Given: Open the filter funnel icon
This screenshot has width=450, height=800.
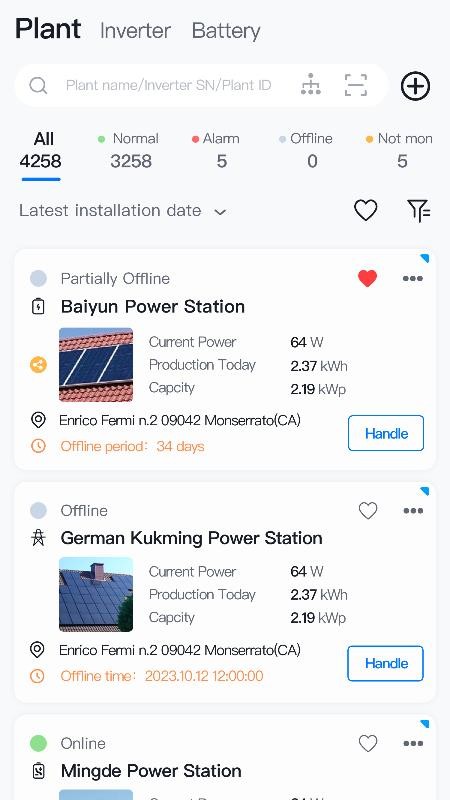Looking at the screenshot, I should coord(419,211).
